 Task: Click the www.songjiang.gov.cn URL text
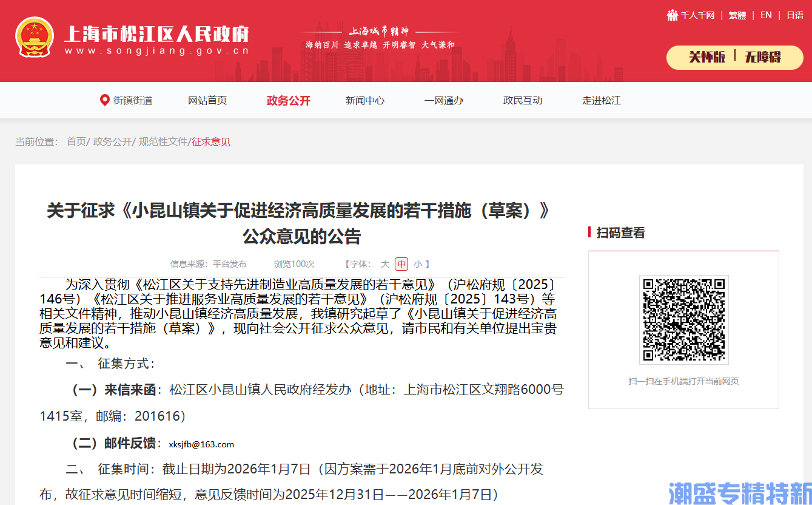point(156,51)
